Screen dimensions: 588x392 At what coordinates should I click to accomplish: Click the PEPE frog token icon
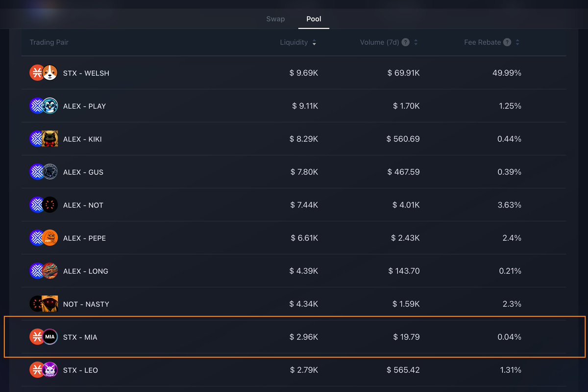tap(50, 238)
